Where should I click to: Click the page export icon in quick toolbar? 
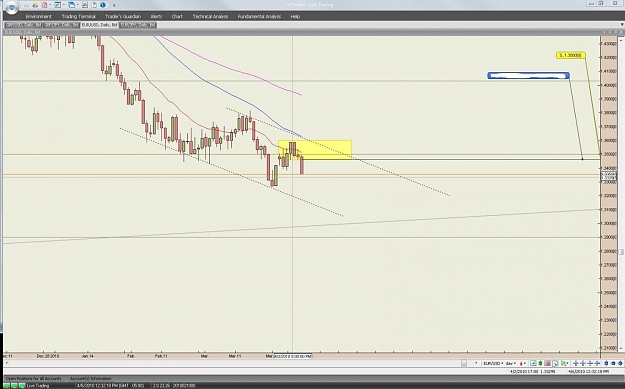94,5
